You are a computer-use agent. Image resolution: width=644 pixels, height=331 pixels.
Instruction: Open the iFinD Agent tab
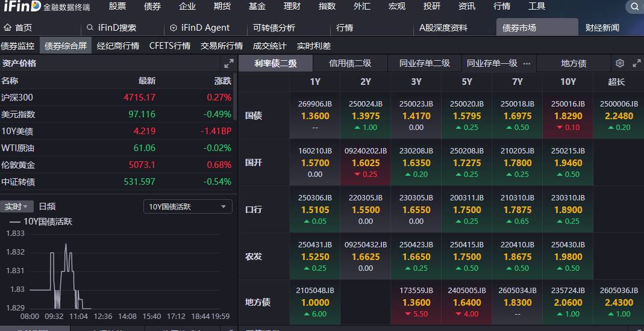(x=200, y=28)
